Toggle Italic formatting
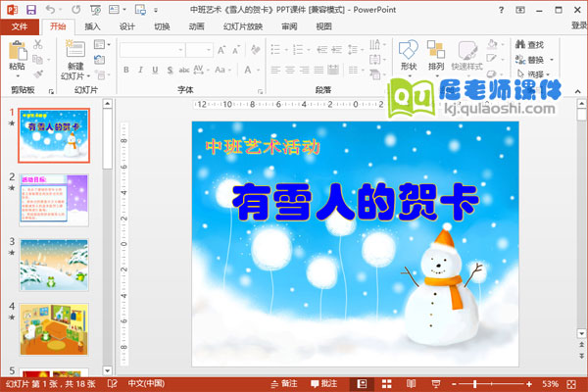 tap(140, 70)
